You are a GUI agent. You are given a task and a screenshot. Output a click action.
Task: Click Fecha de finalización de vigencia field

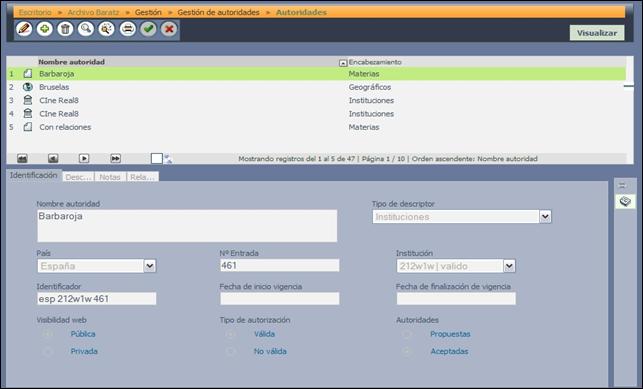(456, 298)
